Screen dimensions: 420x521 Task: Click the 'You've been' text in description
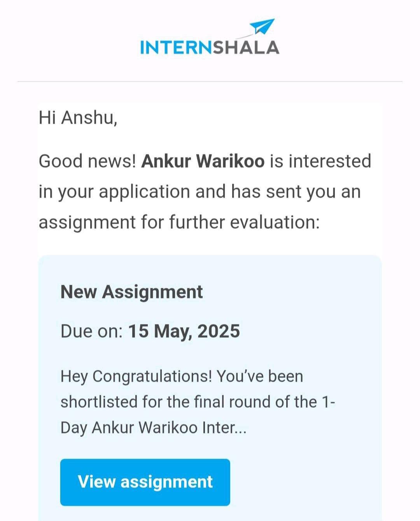[260, 376]
